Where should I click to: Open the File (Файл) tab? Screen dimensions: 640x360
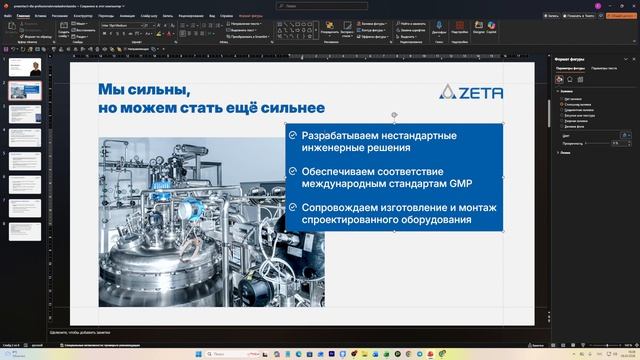8,16
